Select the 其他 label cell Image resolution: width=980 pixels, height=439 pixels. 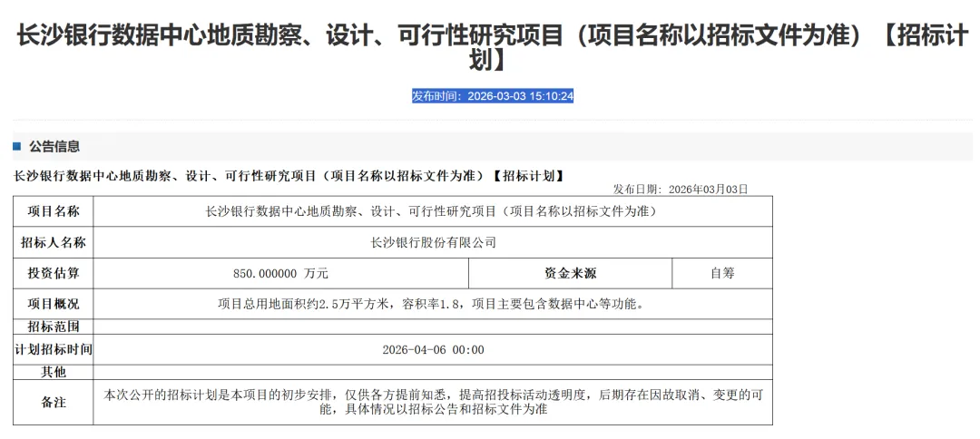tap(54, 372)
